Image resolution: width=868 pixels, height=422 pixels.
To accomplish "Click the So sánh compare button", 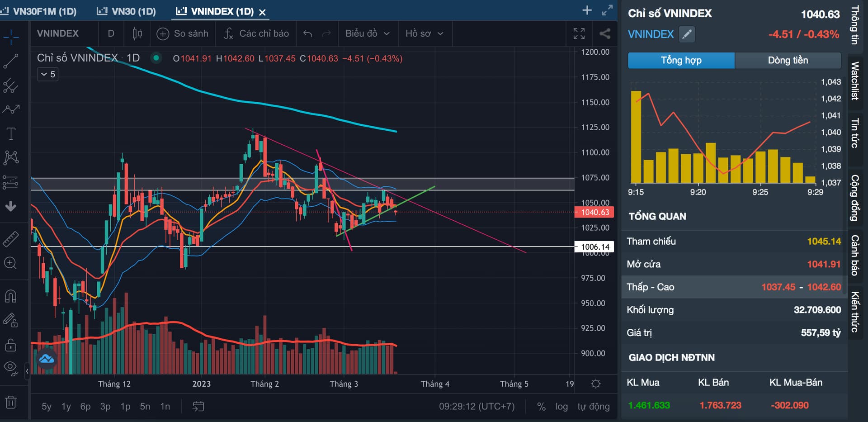I will [183, 33].
